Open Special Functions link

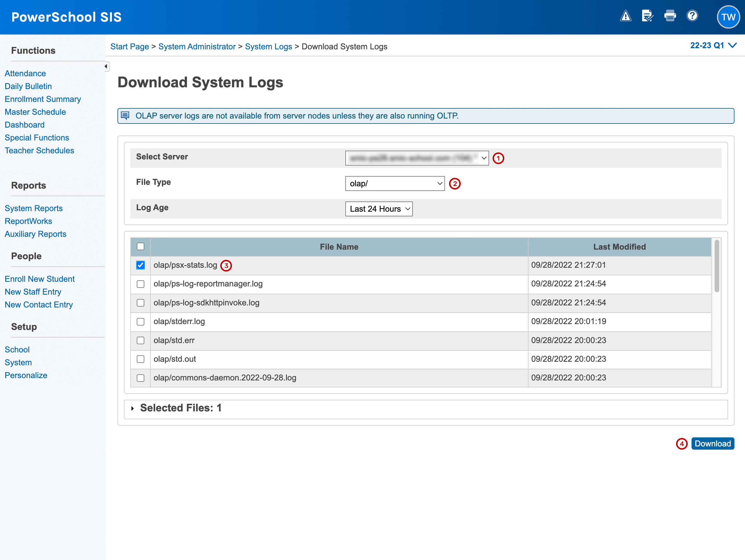coord(37,138)
